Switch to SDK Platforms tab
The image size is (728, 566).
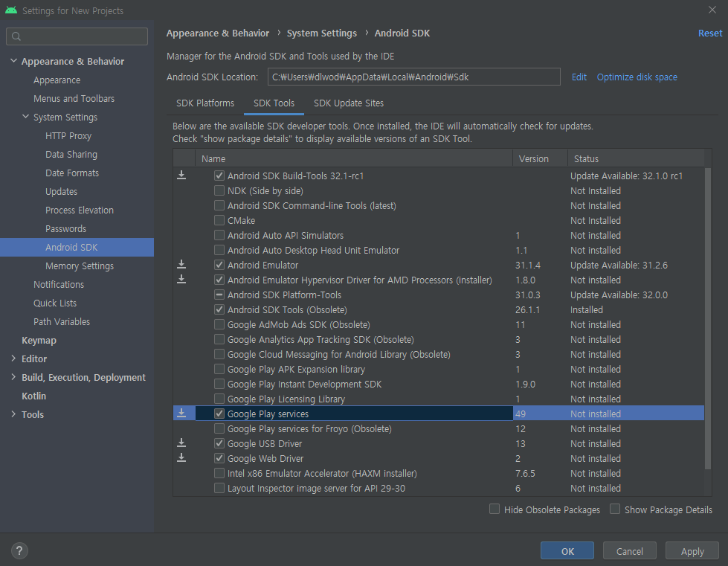tap(205, 103)
